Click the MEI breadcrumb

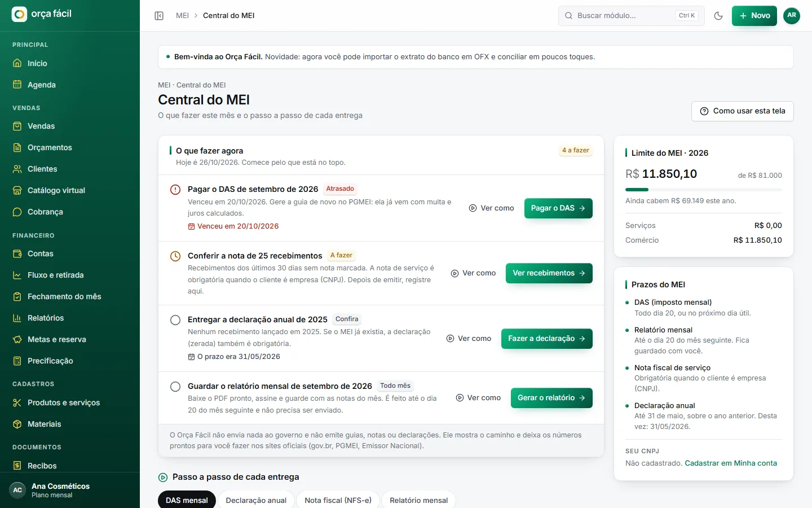tap(182, 16)
